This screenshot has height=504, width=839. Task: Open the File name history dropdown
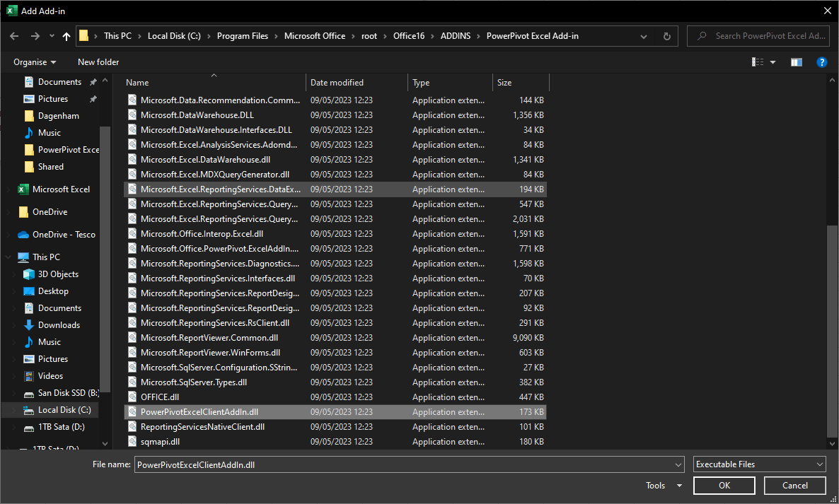coord(678,465)
